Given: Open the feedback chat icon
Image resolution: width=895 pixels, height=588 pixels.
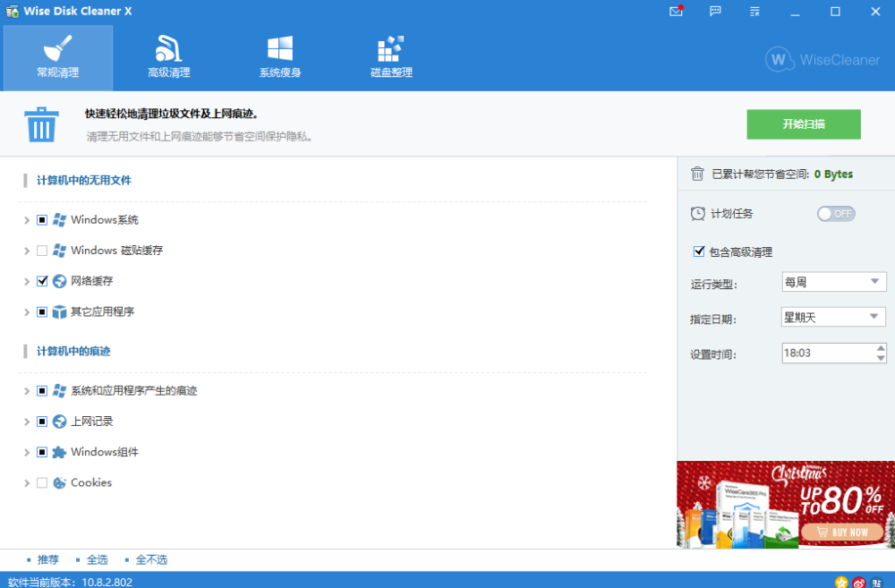Looking at the screenshot, I should pos(715,12).
